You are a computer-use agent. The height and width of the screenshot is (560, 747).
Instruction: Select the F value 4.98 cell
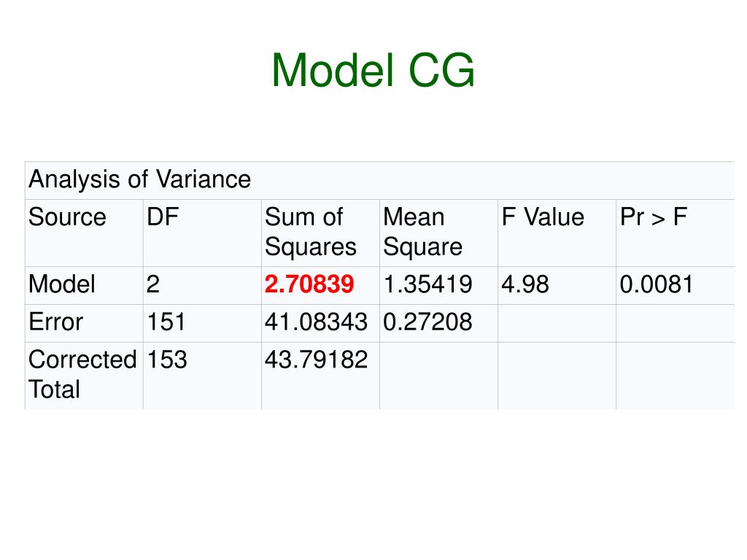525,284
